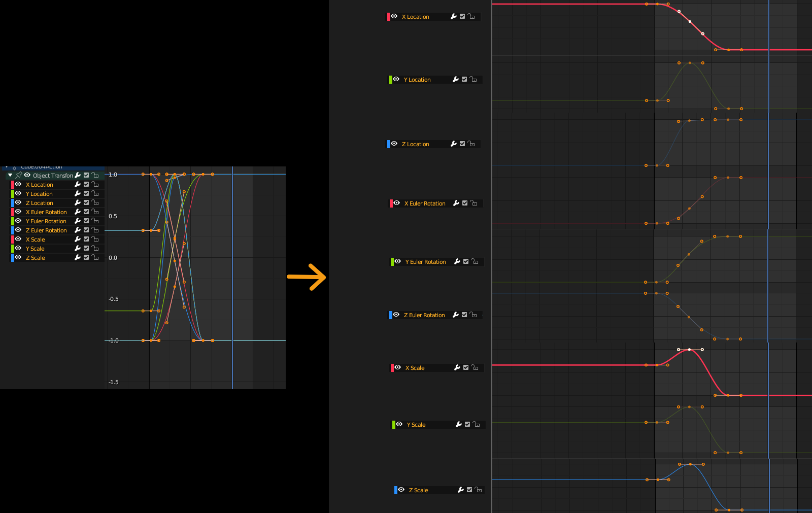Click the wrench icon on Z Scale in the enlarged right view
The height and width of the screenshot is (513, 812).
pyautogui.click(x=461, y=490)
